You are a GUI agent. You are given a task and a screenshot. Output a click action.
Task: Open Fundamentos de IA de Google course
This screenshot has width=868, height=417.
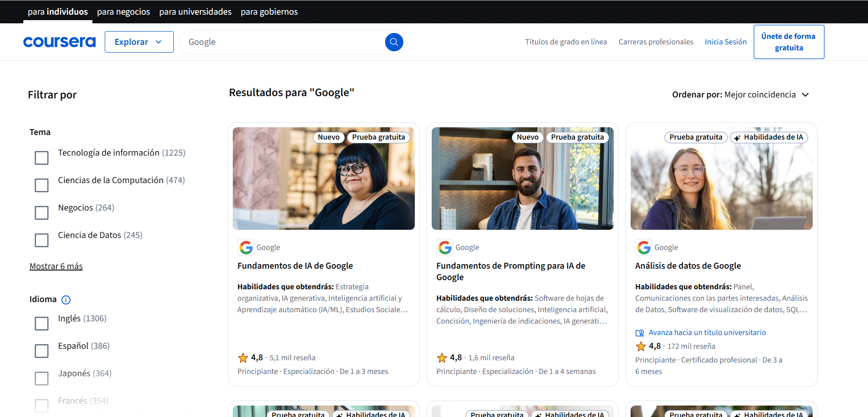click(x=295, y=266)
